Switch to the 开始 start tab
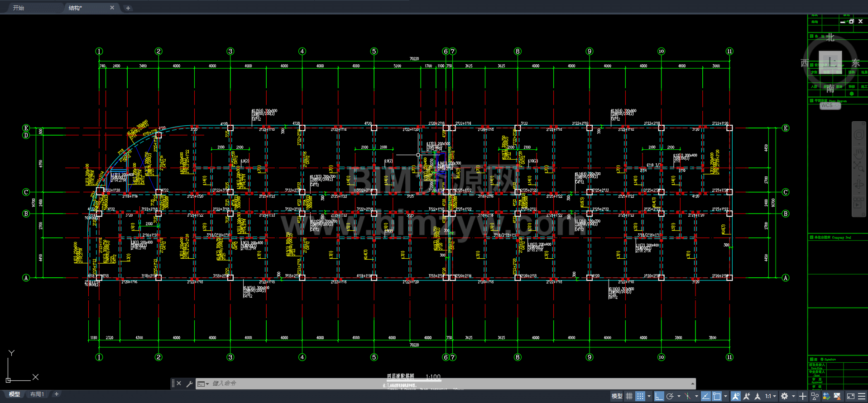Image resolution: width=868 pixels, height=403 pixels. (19, 8)
